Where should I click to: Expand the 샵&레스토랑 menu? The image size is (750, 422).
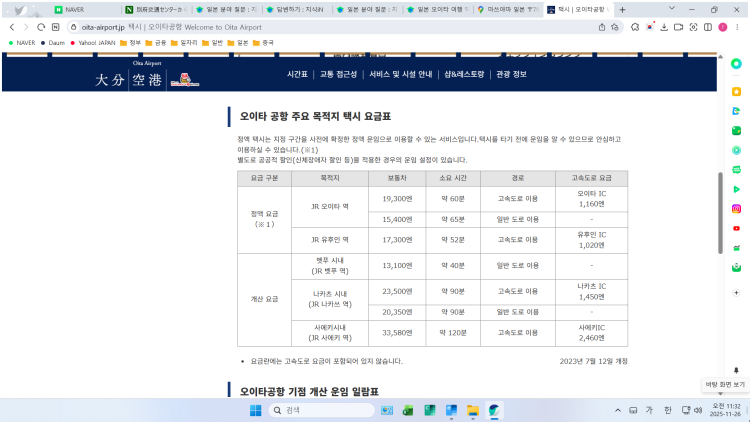tap(464, 74)
